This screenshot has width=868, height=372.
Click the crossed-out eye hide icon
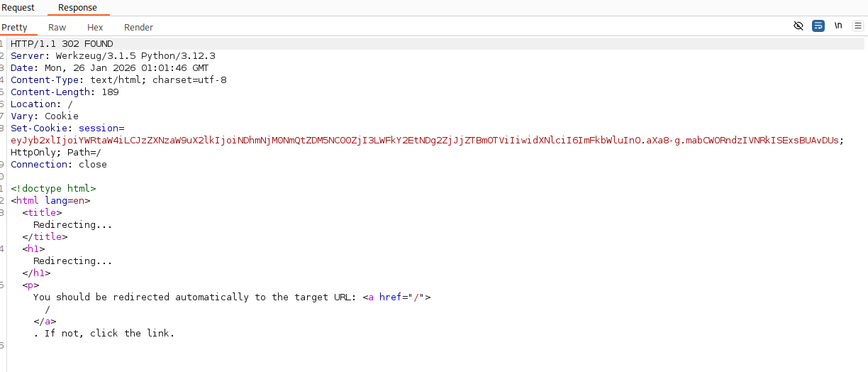pyautogui.click(x=799, y=26)
